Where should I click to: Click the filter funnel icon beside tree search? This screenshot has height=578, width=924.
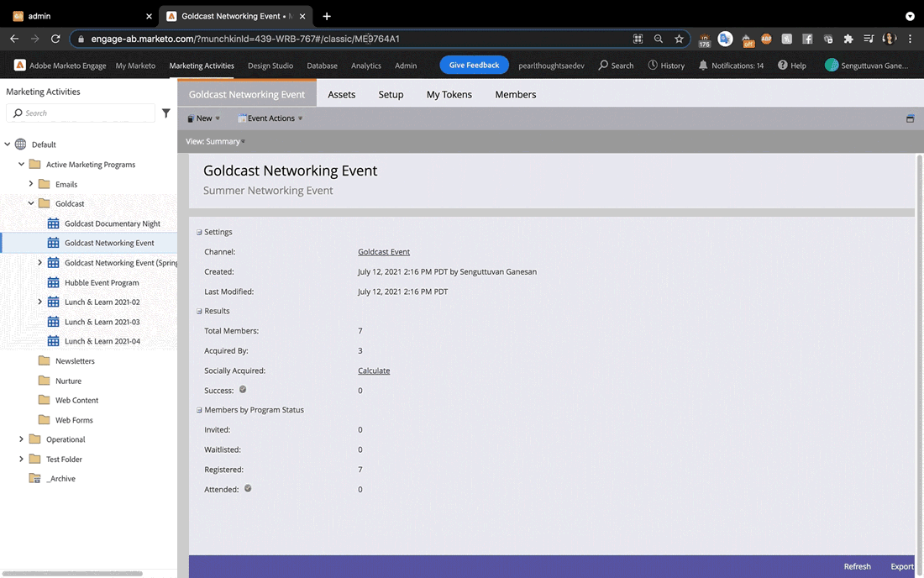(x=166, y=113)
